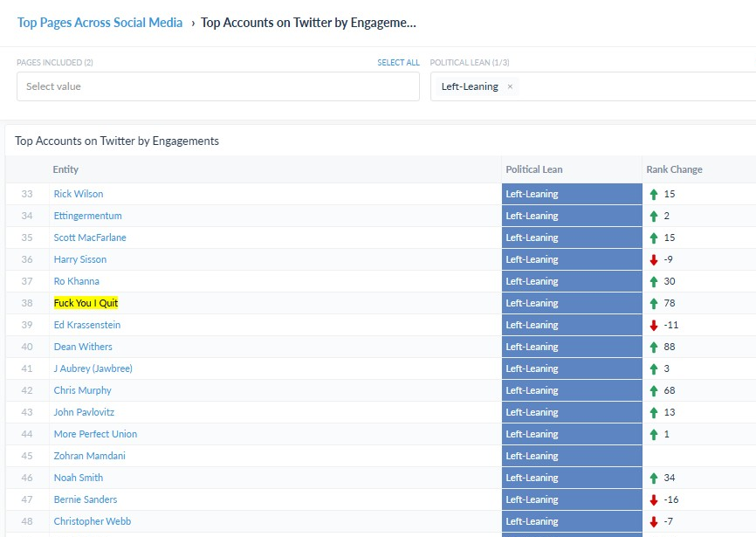Click rank change value 88

point(670,347)
